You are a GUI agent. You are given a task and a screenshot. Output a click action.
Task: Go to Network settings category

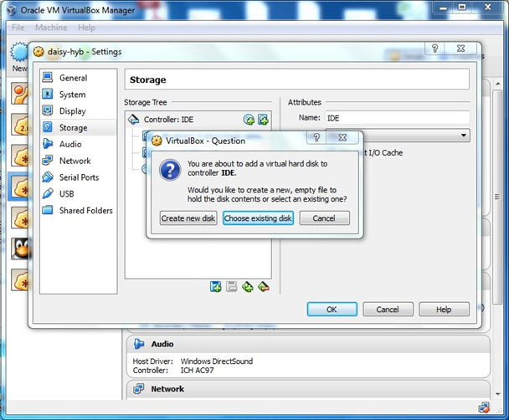75,161
